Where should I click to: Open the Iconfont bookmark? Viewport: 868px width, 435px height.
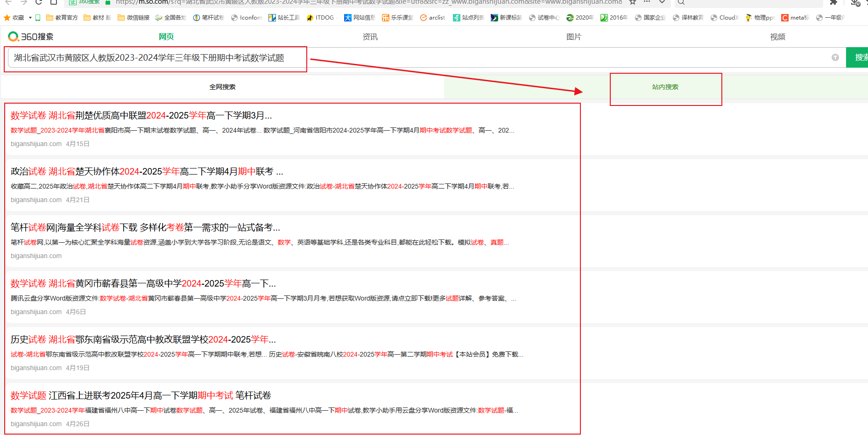pos(247,18)
